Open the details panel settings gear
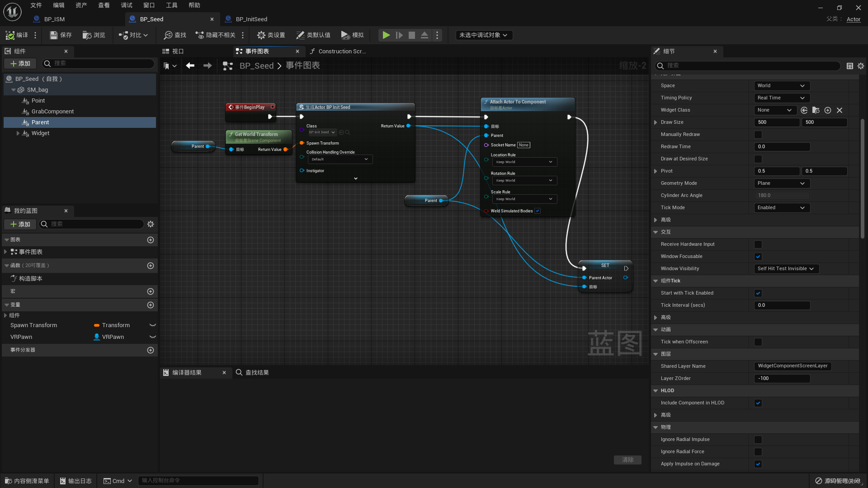 coord(861,66)
